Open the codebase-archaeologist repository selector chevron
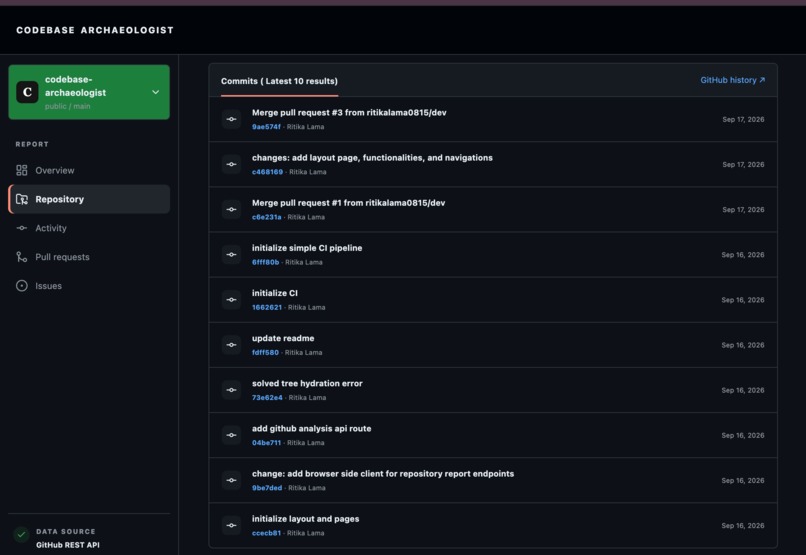Screen dimensions: 806x555 coord(155,92)
